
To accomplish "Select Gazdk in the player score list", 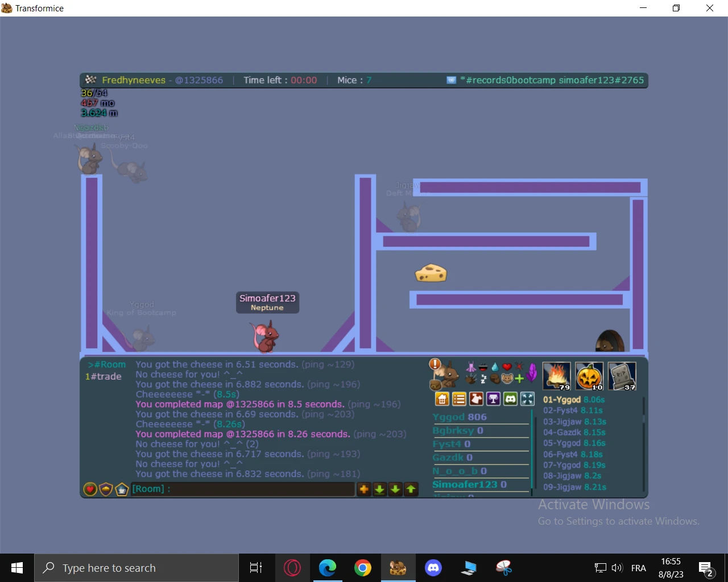I will 453,458.
